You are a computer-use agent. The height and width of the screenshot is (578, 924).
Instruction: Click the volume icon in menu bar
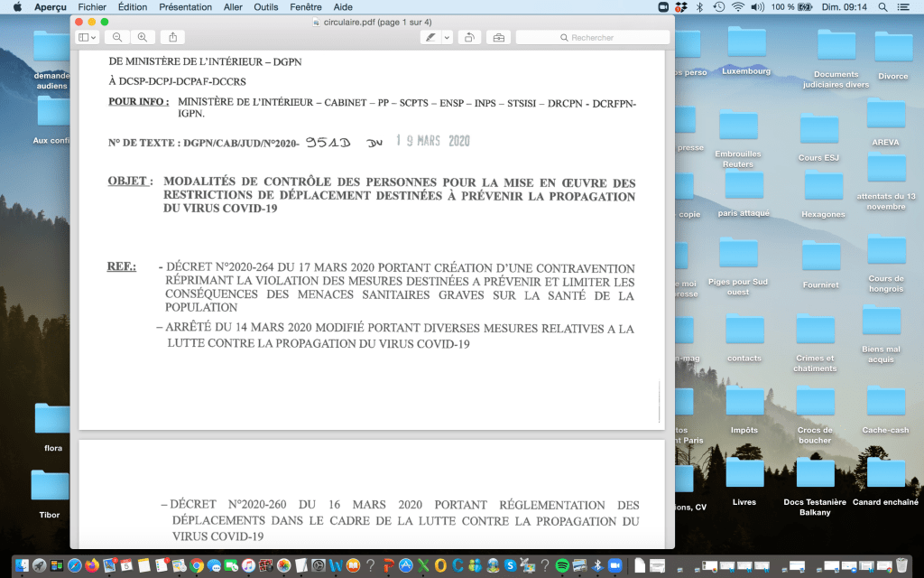756,6
